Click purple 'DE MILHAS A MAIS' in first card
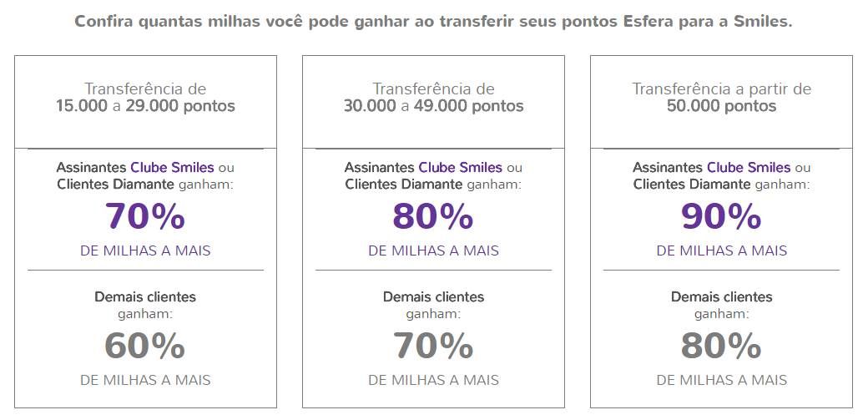The height and width of the screenshot is (420, 868). (145, 250)
